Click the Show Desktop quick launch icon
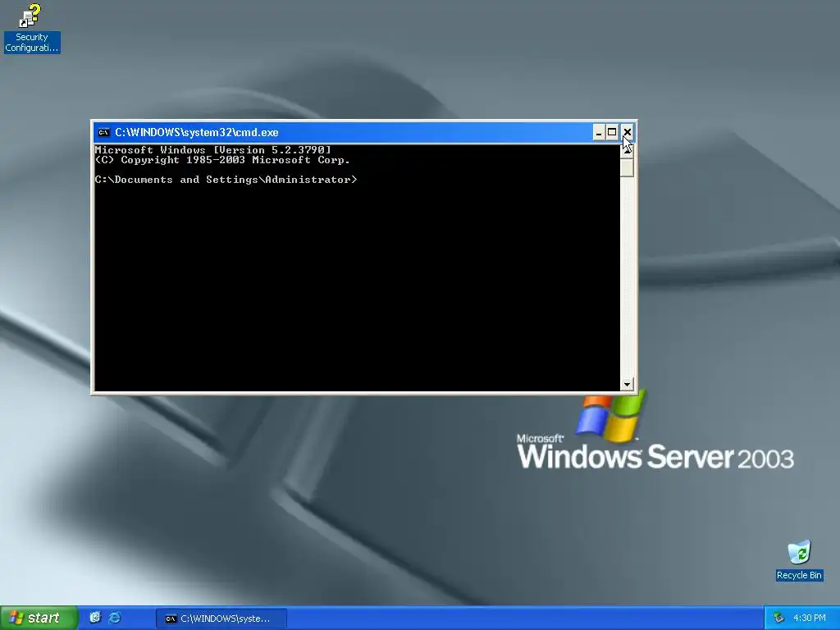Viewport: 840px width, 630px height. (x=95, y=618)
